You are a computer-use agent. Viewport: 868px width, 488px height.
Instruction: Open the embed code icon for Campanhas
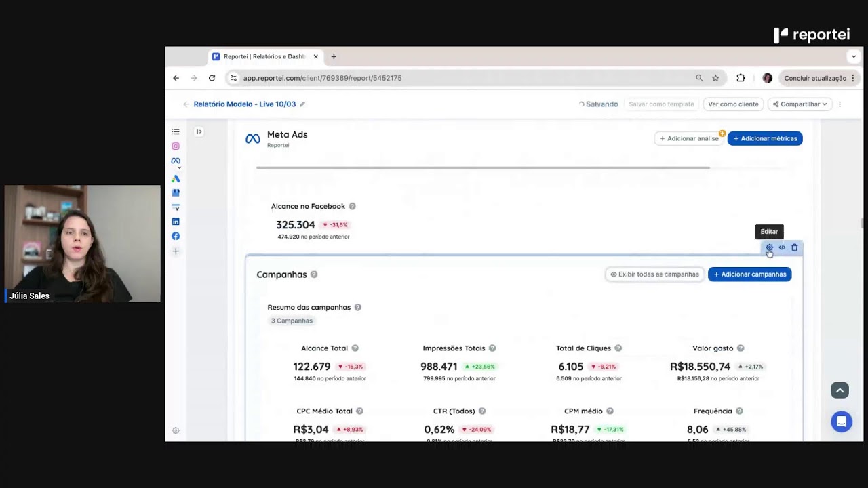coord(782,247)
